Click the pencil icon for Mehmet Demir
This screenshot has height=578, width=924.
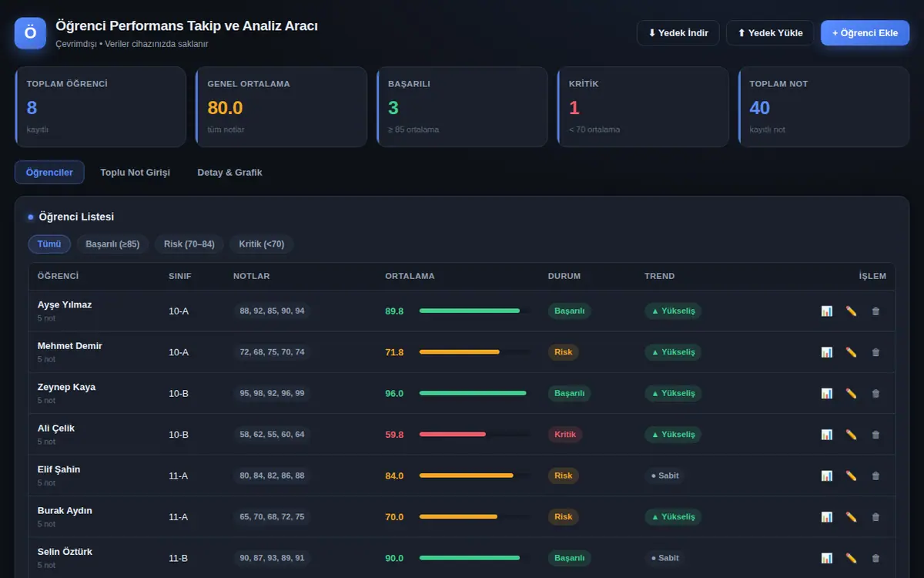(851, 352)
